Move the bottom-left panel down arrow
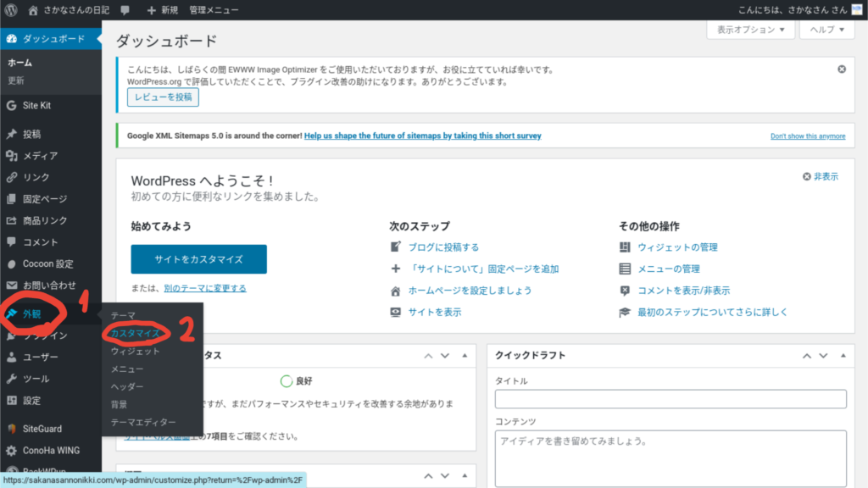This screenshot has width=868, height=488. (x=445, y=476)
